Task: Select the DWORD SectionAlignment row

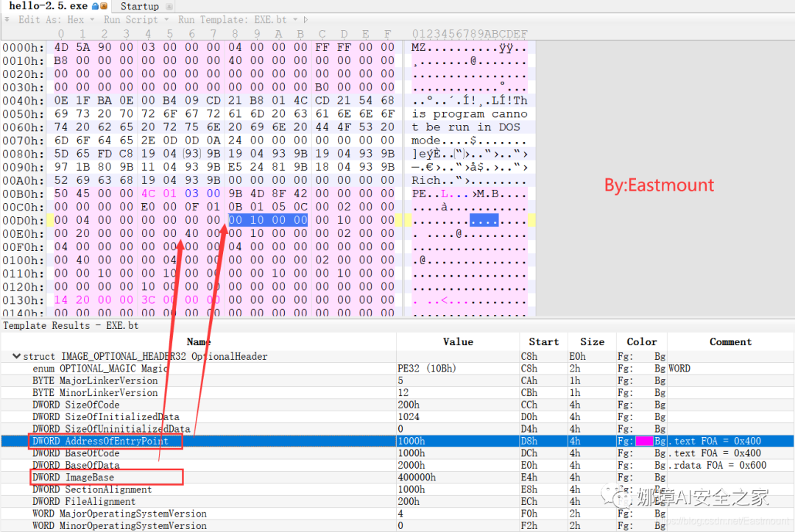Action: click(x=397, y=489)
